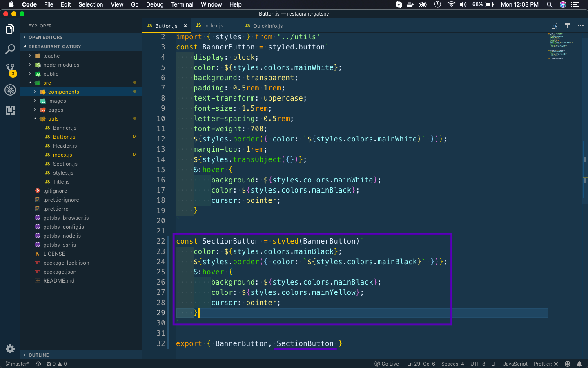Screen dimensions: 588x368
Task: Open the Time Machine menu bar icon
Action: pos(437,4)
